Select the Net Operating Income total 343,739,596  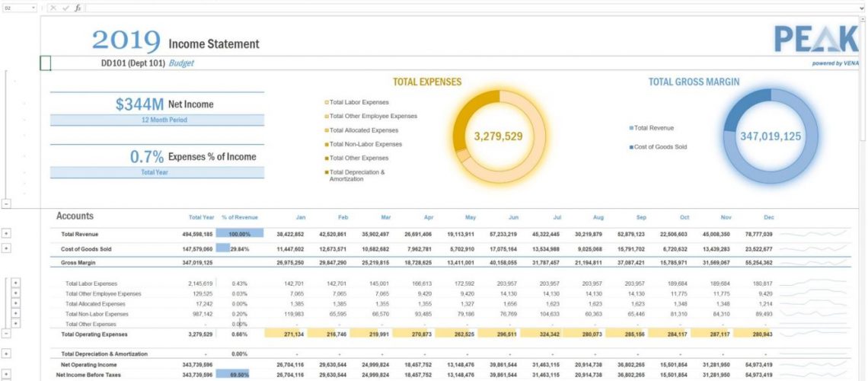(x=197, y=365)
